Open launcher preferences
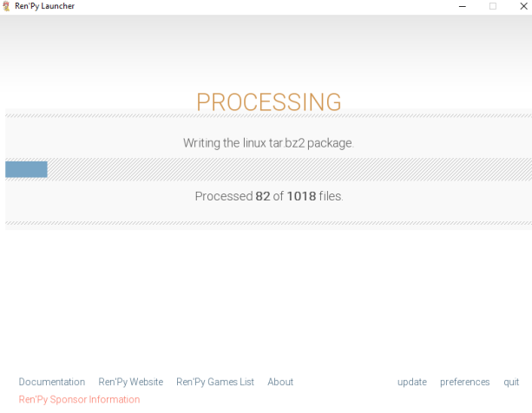The width and height of the screenshot is (532, 413). coord(464,382)
